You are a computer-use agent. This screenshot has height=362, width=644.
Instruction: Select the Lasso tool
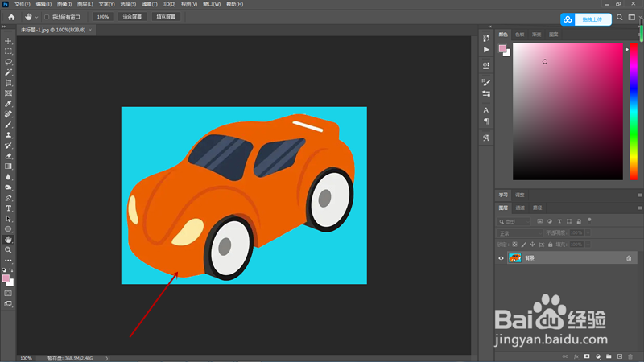pos(8,62)
